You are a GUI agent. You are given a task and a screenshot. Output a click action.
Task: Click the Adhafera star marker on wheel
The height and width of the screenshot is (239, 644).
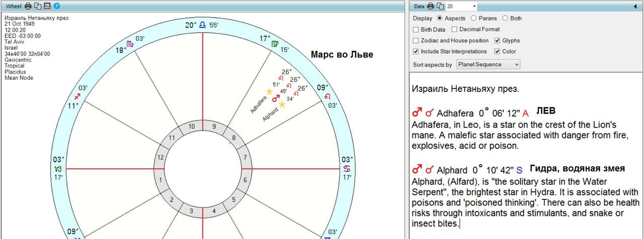tap(269, 92)
